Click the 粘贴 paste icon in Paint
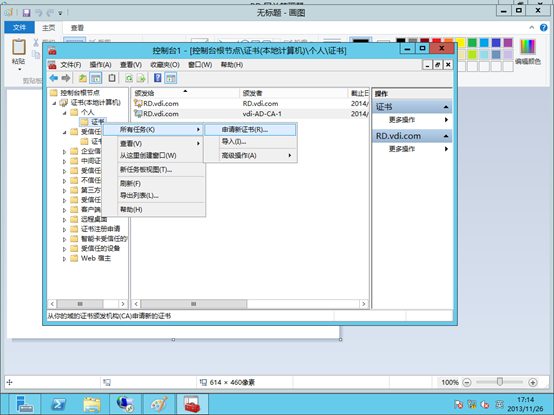This screenshot has width=554, height=415. pos(19,47)
